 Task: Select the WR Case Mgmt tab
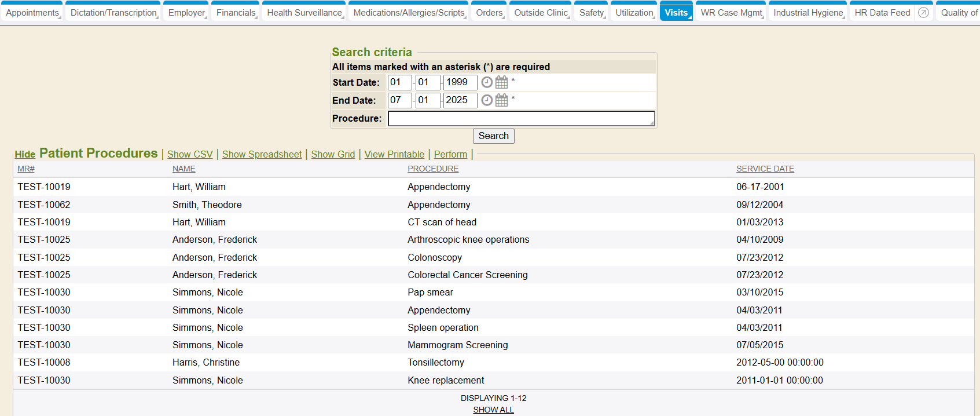point(731,13)
